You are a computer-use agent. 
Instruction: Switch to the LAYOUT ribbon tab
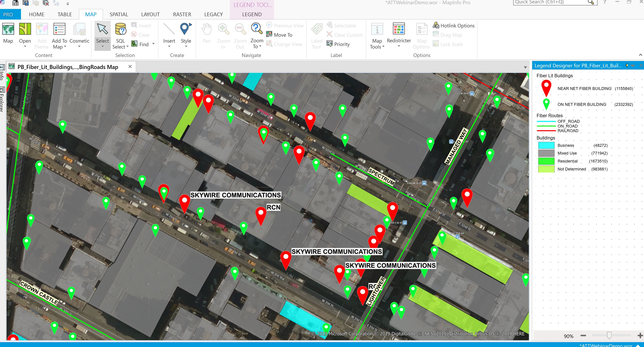click(150, 15)
